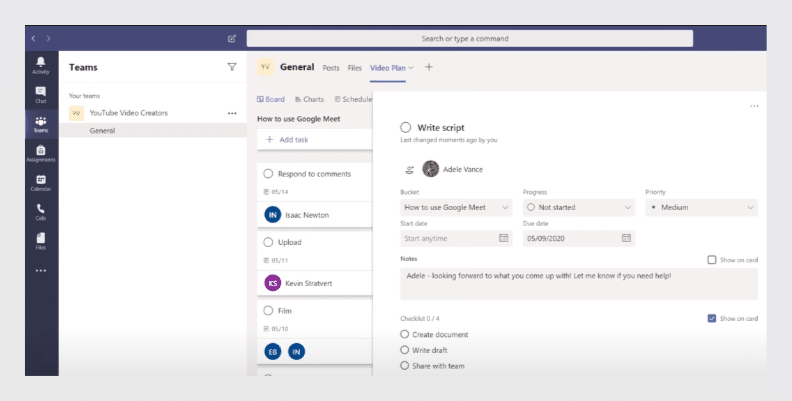Click How to use Google Meet bucket heading
This screenshot has width=792, height=401.
coord(299,119)
